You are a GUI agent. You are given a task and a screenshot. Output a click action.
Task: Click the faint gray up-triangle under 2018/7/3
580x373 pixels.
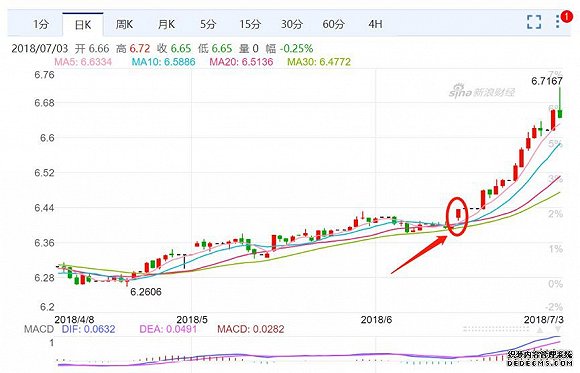(540, 329)
